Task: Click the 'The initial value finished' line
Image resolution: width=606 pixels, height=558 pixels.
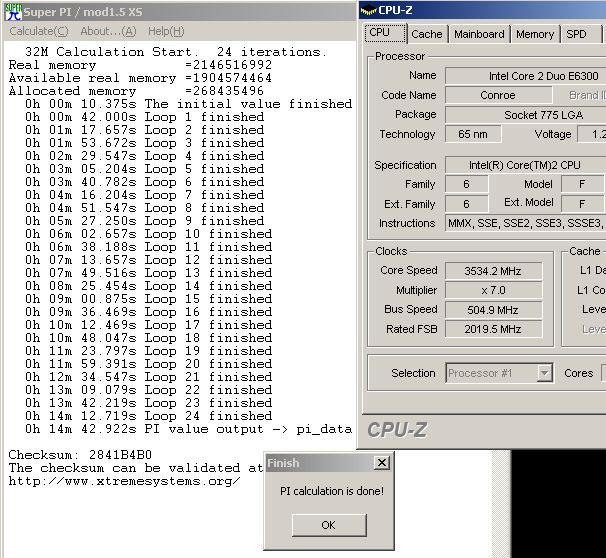Action: 189,104
